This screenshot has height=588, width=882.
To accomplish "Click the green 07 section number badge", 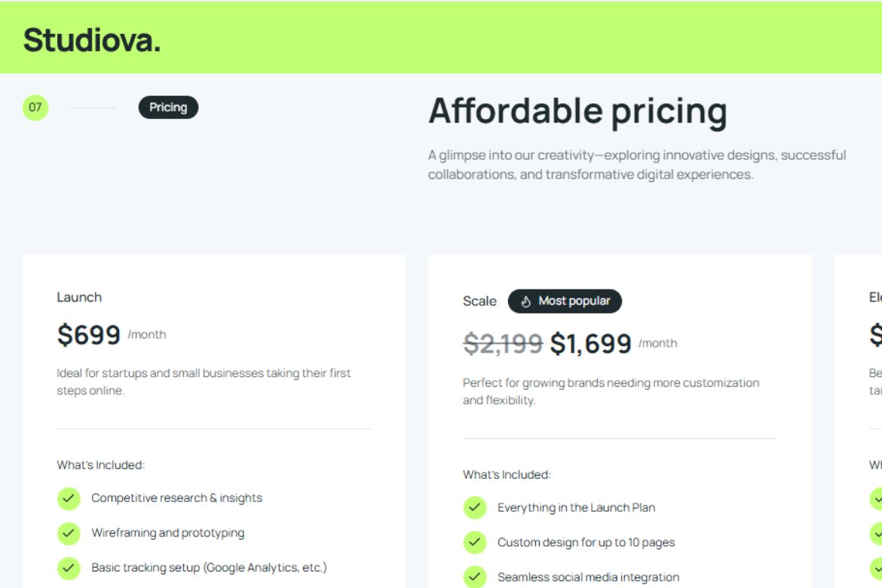I will (35, 107).
